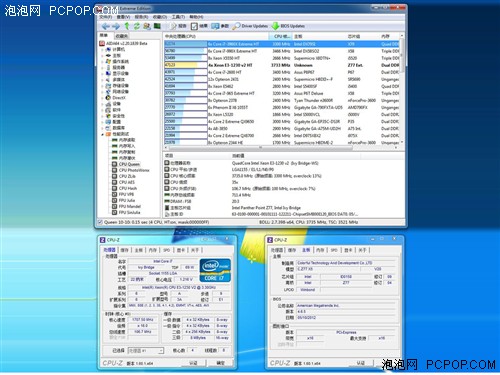Image resolution: width=500 pixels, height=375 pixels.
Task: Expand the 操作系统 tree node
Action: click(x=102, y=61)
